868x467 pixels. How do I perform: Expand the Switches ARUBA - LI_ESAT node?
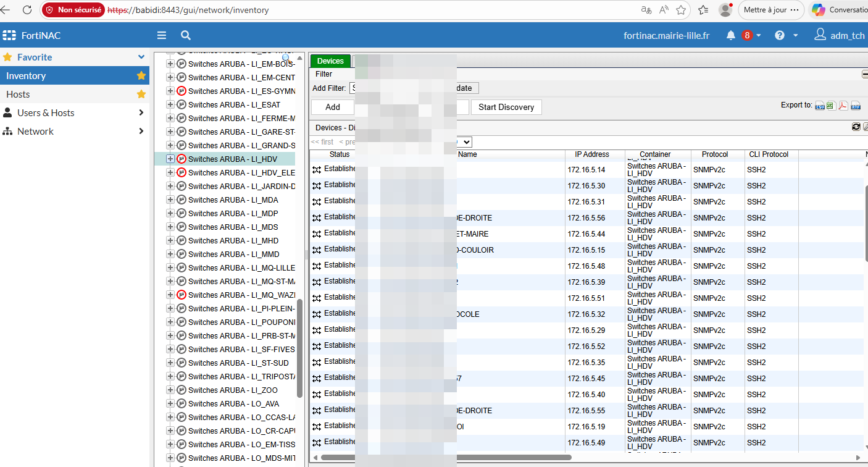(x=170, y=105)
